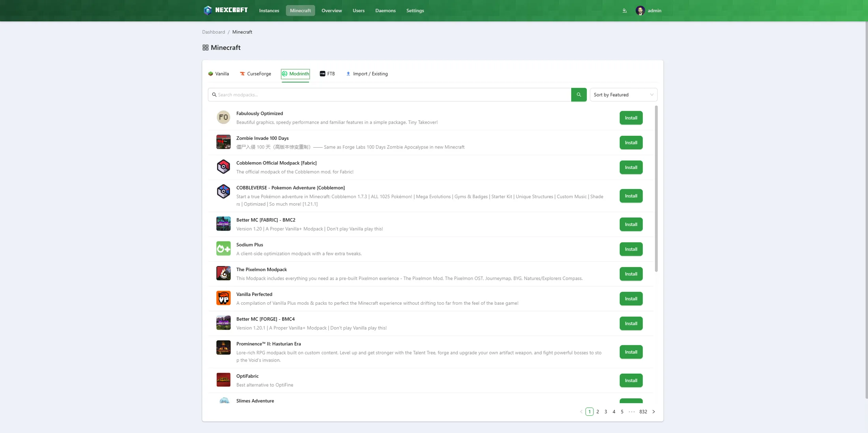The height and width of the screenshot is (433, 868).
Task: Jump to last page 832
Action: 643,412
